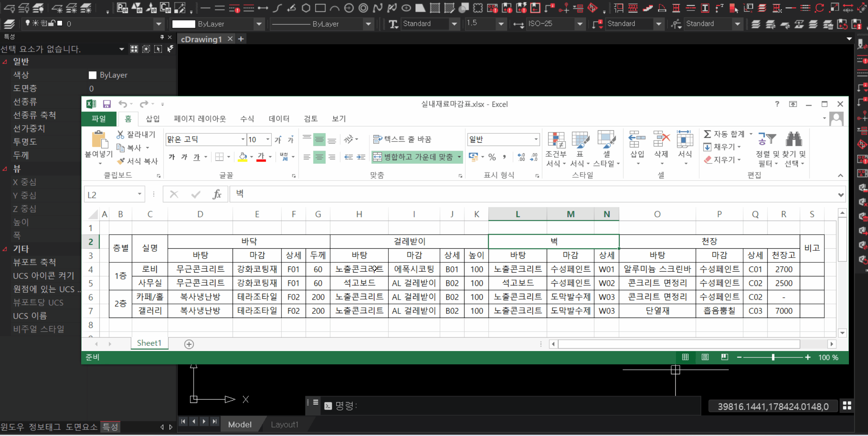Select the Sheet1 tab
This screenshot has width=868, height=436.
(149, 343)
